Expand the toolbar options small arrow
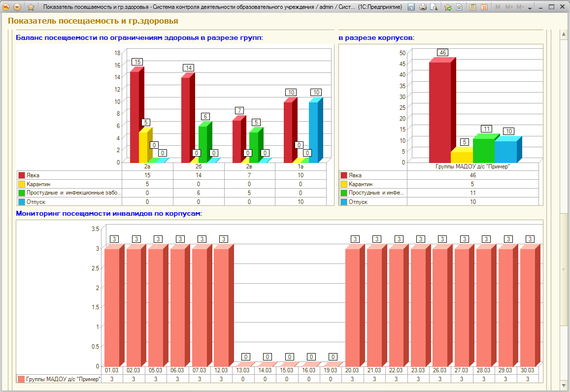The width and height of the screenshot is (570, 392). [x=530, y=8]
